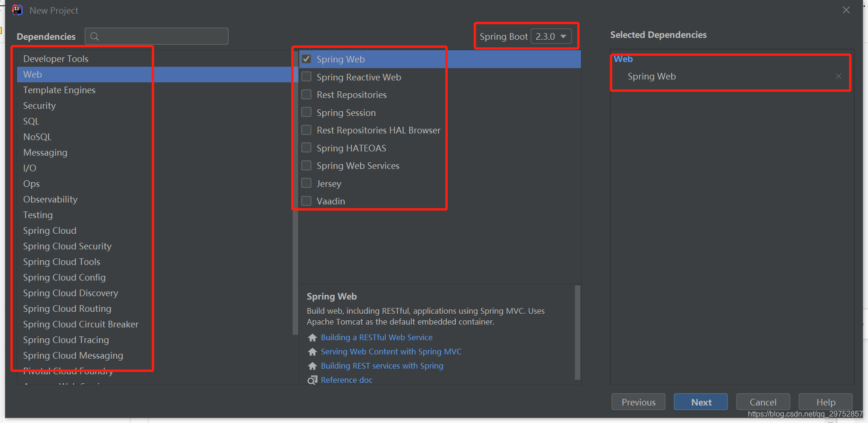The height and width of the screenshot is (423, 868).
Task: Click the description panel vertical scrollbar
Action: (577, 332)
